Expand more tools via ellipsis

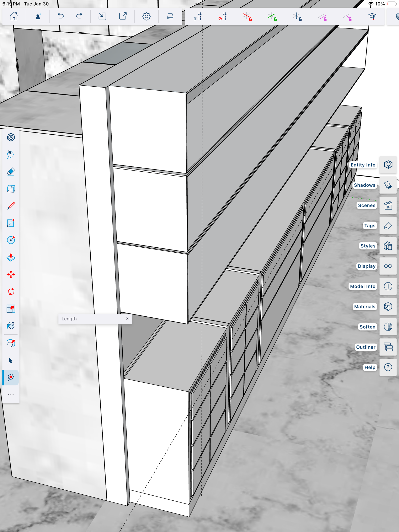point(11,395)
